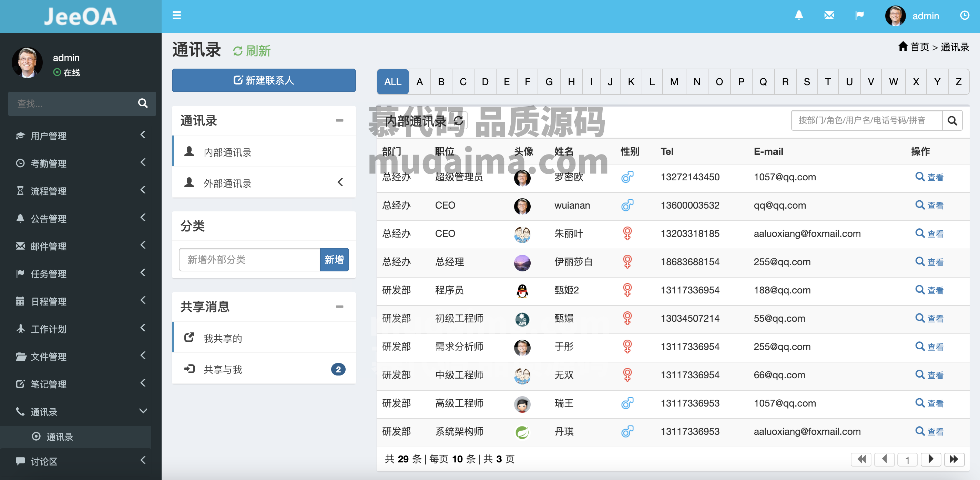Screen dimensions: 980x480
Task: Open 文件管理 sidebar menu
Action: coord(81,357)
